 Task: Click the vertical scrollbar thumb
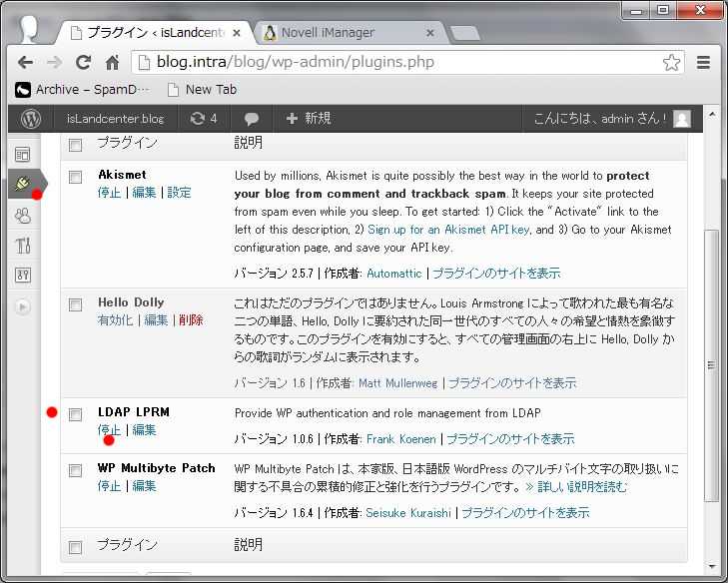pyautogui.click(x=711, y=365)
